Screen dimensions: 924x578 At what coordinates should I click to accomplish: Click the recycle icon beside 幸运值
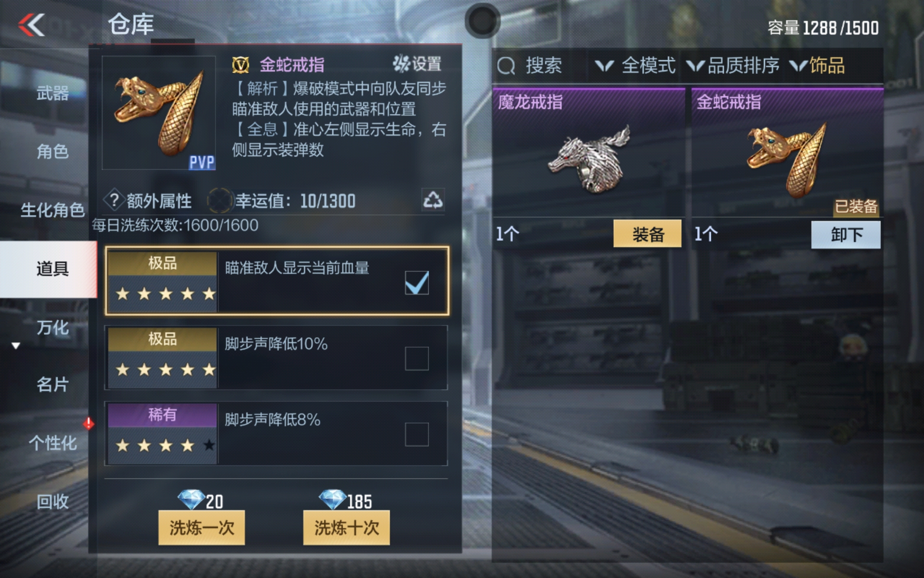[x=433, y=200]
